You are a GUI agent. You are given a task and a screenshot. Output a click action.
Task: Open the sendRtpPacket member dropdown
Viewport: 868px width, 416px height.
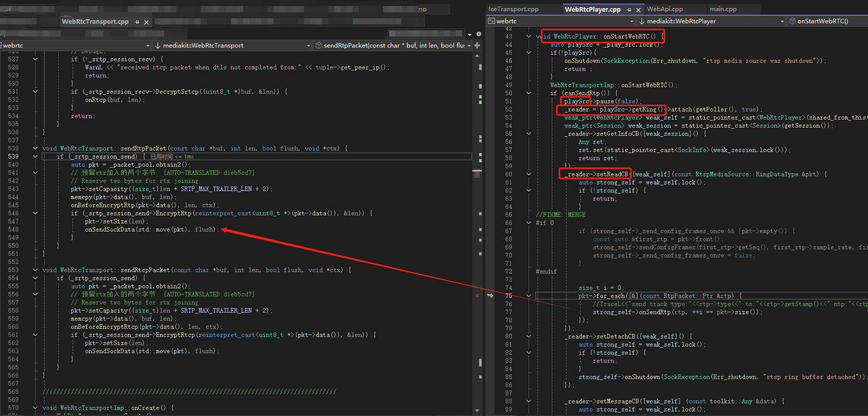[x=393, y=45]
